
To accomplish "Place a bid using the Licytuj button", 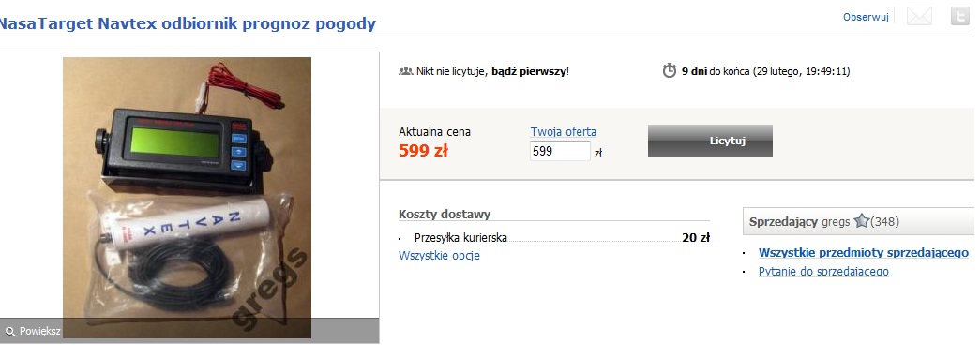I will coord(710,142).
